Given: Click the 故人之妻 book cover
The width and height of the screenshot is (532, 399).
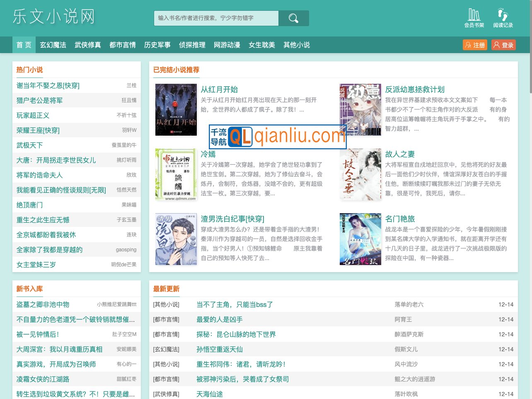Looking at the screenshot, I should tap(360, 174).
